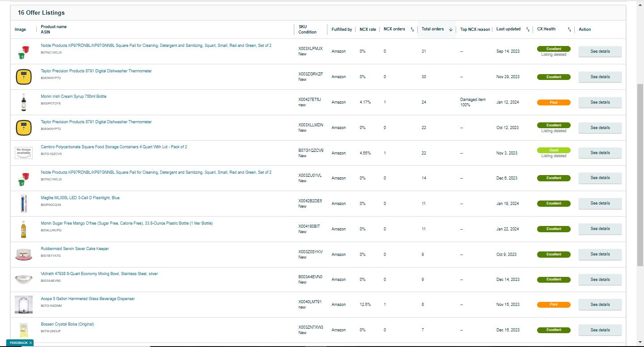The width and height of the screenshot is (644, 347).
Task: Click the Monin Sugar Free Mango bottle image
Action: point(23,229)
